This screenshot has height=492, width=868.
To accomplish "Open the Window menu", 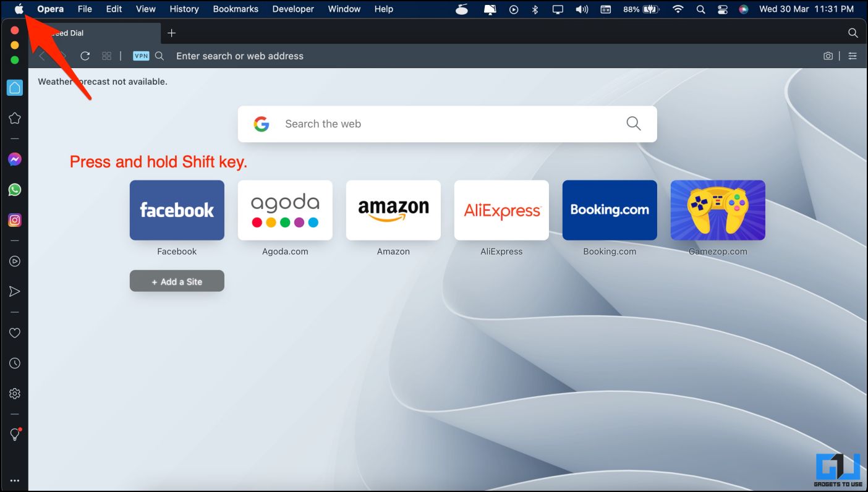I will coord(344,9).
